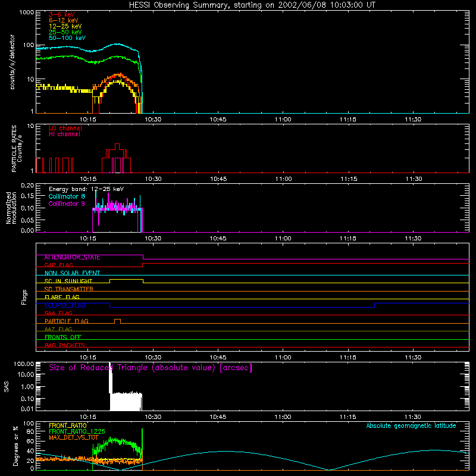The height and width of the screenshot is (476, 476).
Task: Click '11:15' tick under Flags panel
Action: click(348, 358)
